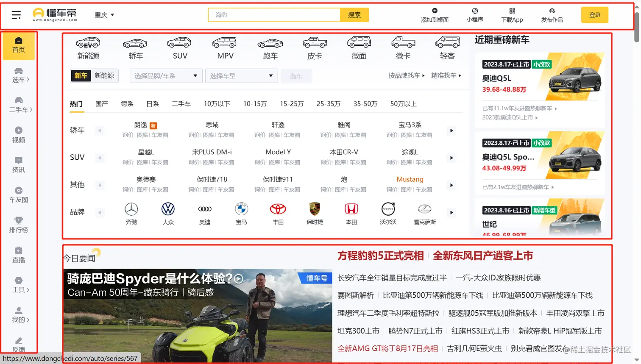Click the Add to Desktop (添加到桌面) icon
641x364 pixels.
435,11
